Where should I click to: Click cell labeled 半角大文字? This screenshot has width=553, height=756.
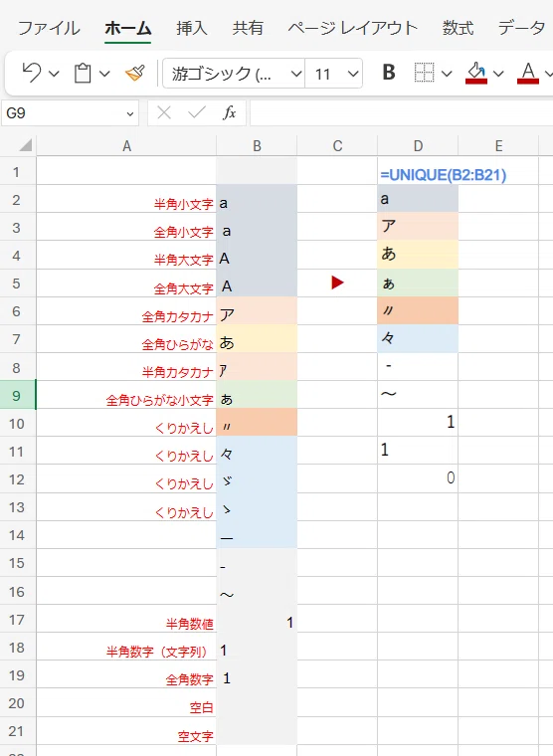[x=126, y=255]
